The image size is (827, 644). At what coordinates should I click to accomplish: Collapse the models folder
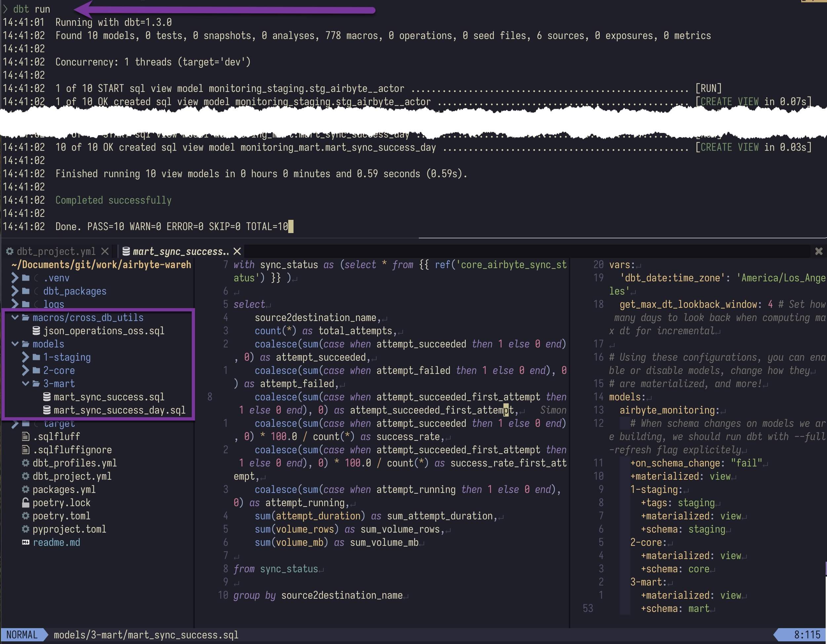[15, 344]
